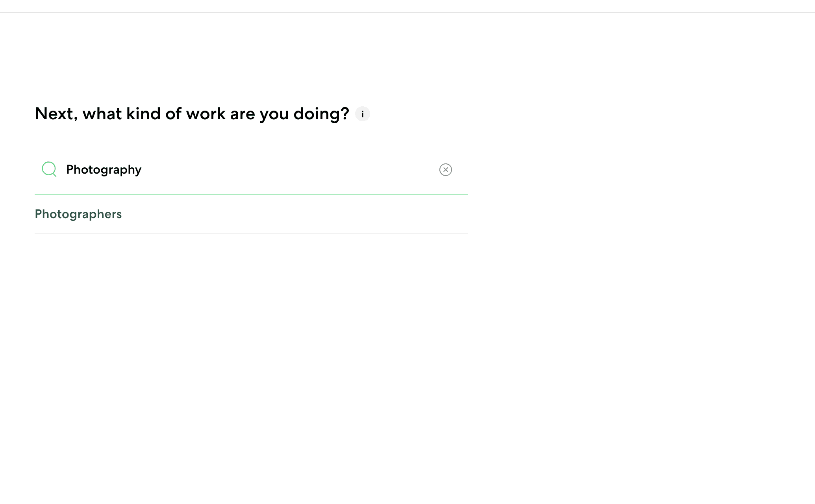Click the green magnifying glass search icon
The image size is (815, 504).
(49, 169)
